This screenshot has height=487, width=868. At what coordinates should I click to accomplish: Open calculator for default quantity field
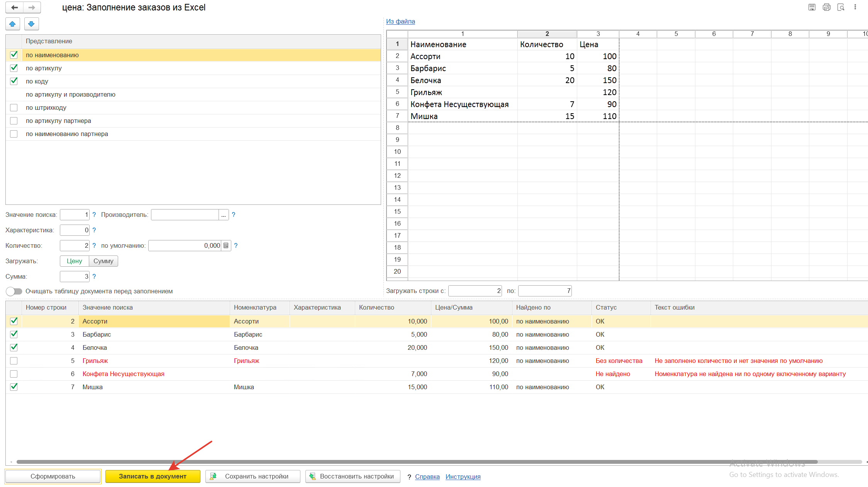226,245
